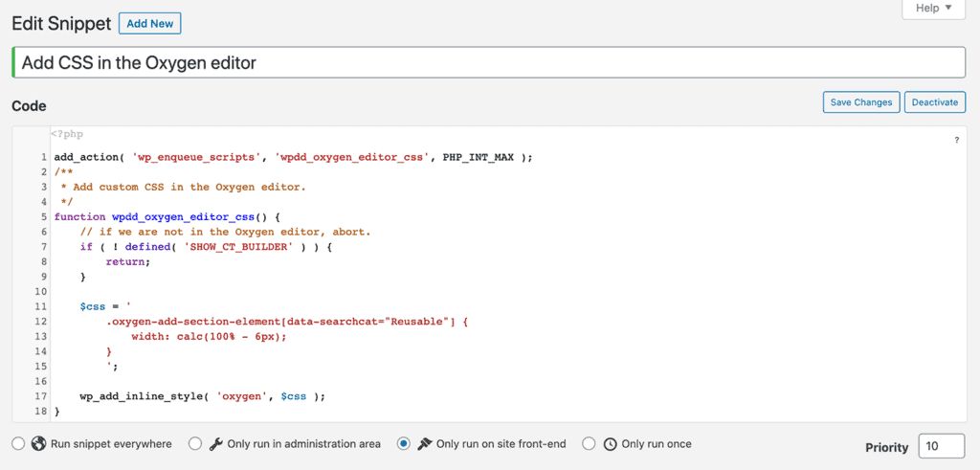
Task: Click the add_action code line 1
Action: point(293,158)
